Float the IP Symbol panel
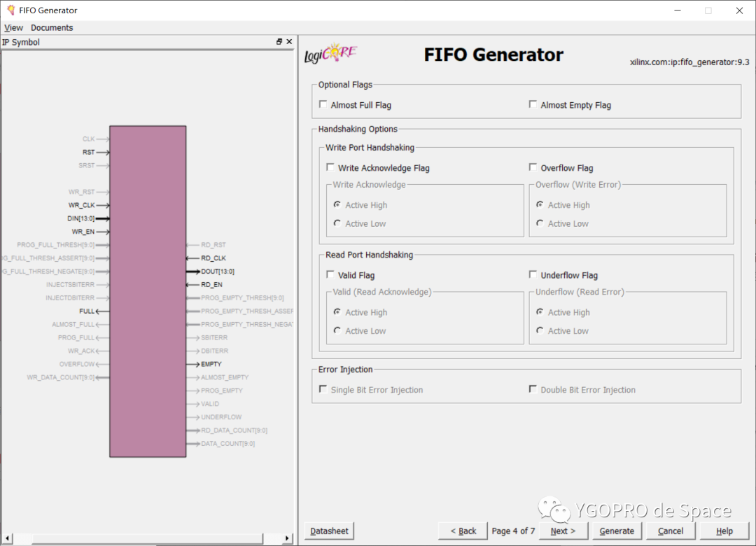Image resolution: width=756 pixels, height=546 pixels. click(279, 42)
